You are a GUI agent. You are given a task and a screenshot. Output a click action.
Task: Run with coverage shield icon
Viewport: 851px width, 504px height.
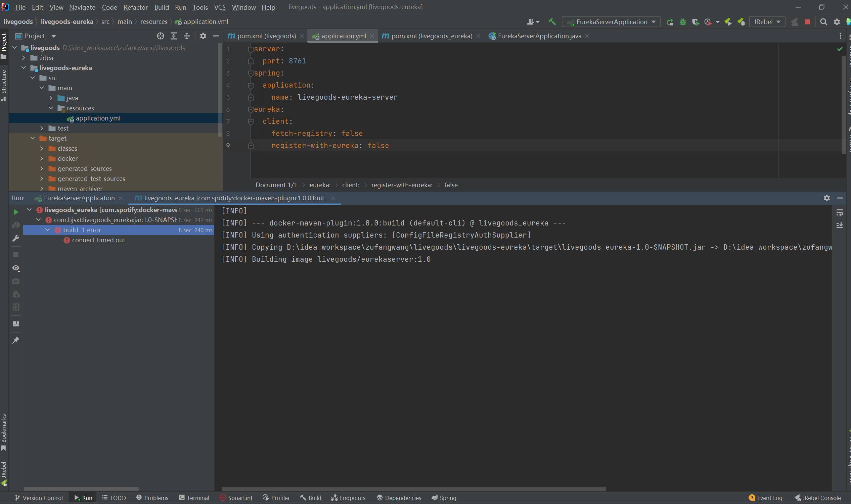[696, 22]
